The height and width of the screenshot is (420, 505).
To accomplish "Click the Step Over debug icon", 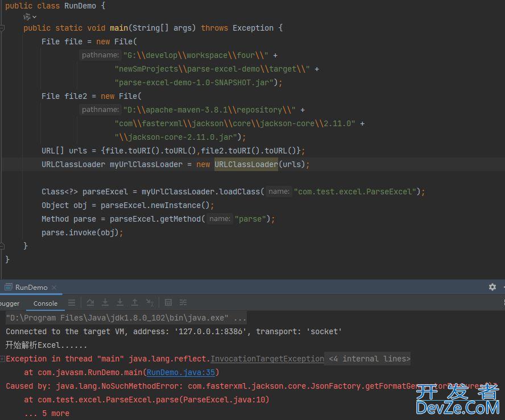I will (90, 302).
